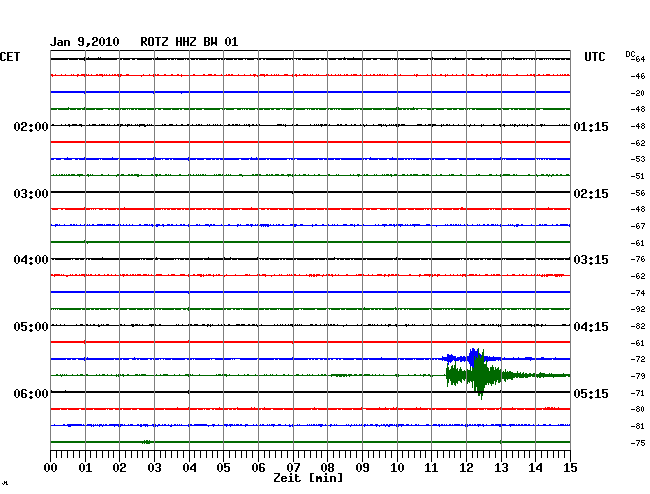Click the "Zeit [min]" axis title
The width and height of the screenshot is (650, 494).
coord(308,478)
